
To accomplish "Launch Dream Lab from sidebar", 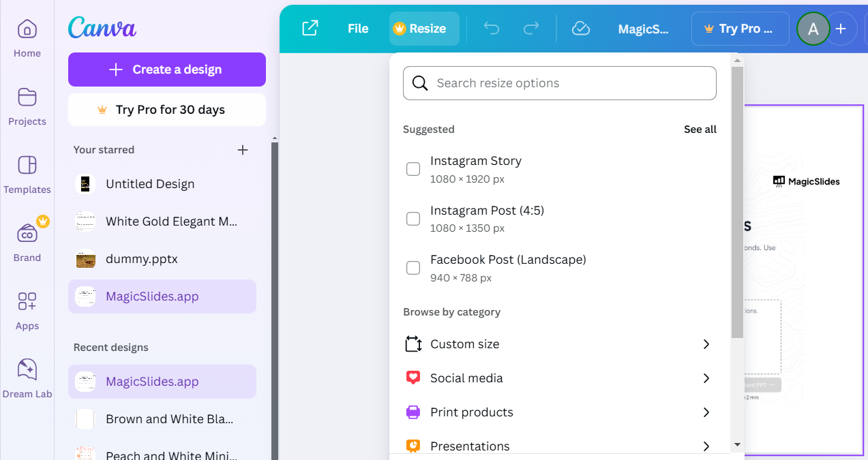I will [x=27, y=370].
